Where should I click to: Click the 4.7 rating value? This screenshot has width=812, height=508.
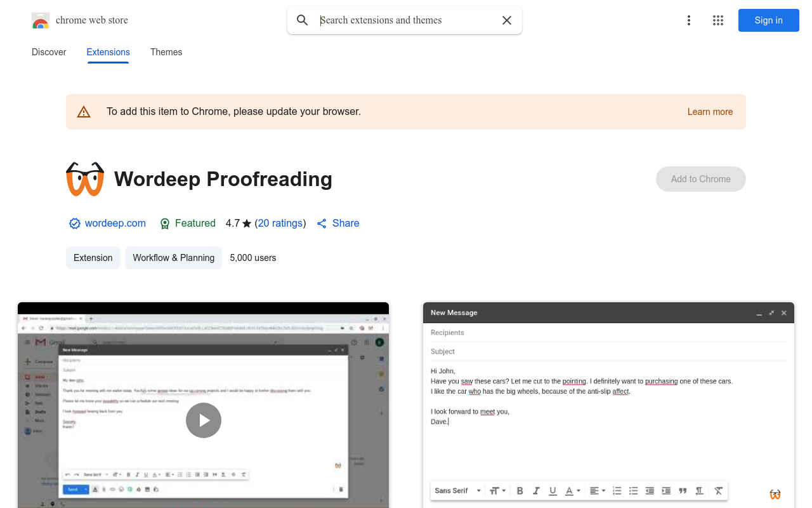point(233,224)
